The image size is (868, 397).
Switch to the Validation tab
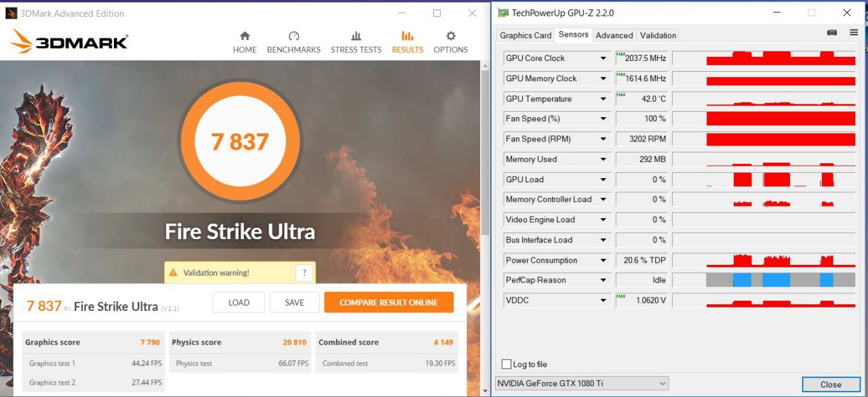pos(658,35)
